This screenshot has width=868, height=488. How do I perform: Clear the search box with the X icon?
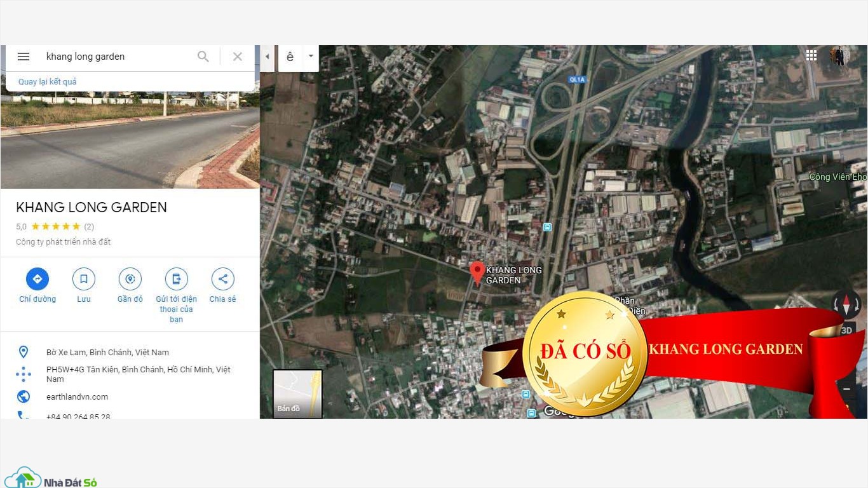[x=238, y=57]
